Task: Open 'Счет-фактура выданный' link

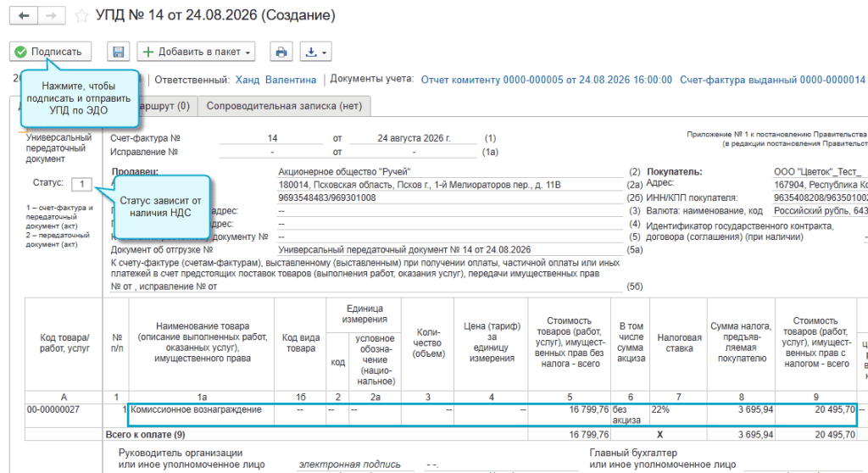Action: tap(773, 80)
